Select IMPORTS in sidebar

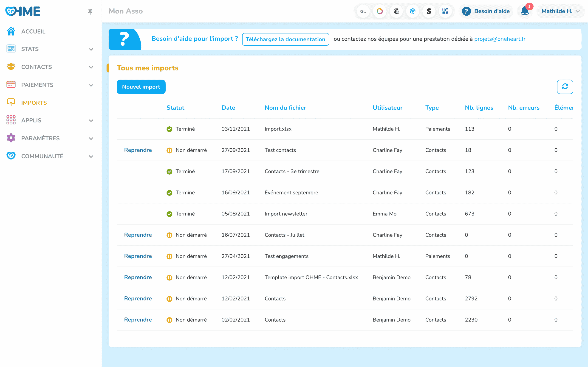[x=34, y=103]
